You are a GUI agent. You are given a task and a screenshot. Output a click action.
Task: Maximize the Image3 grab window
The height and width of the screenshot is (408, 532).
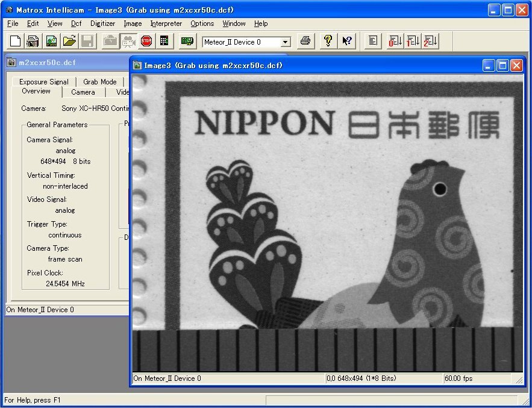click(502, 65)
